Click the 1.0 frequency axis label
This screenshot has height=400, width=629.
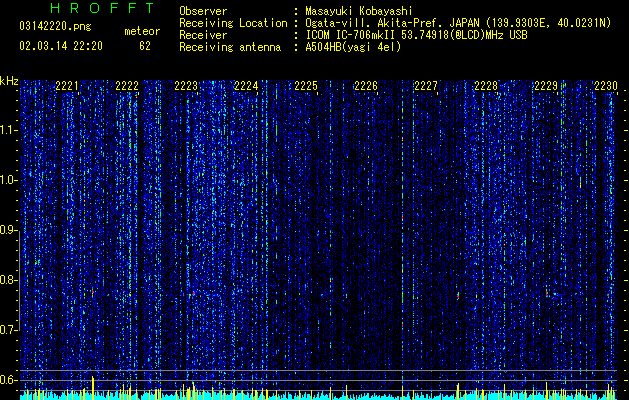(8, 180)
